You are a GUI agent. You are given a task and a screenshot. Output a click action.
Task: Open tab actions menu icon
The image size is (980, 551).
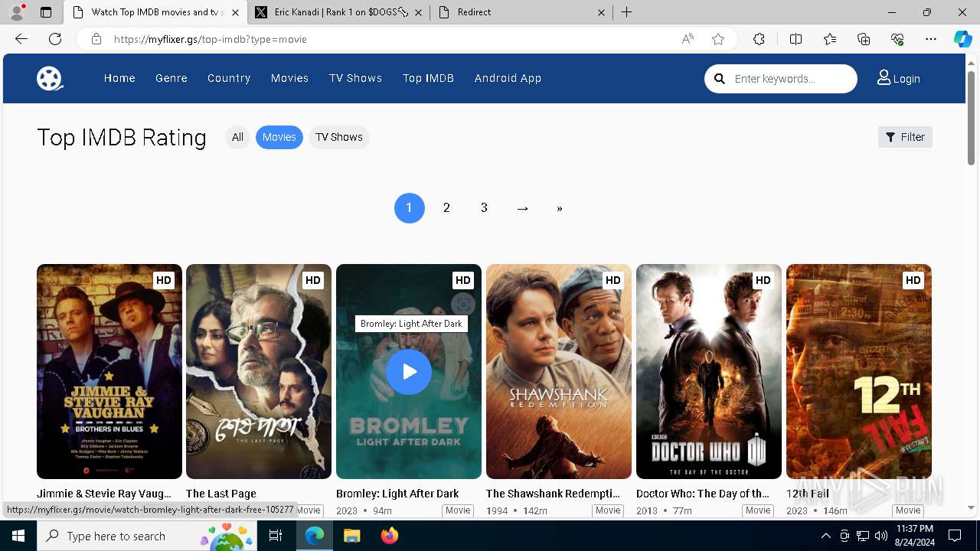click(46, 12)
